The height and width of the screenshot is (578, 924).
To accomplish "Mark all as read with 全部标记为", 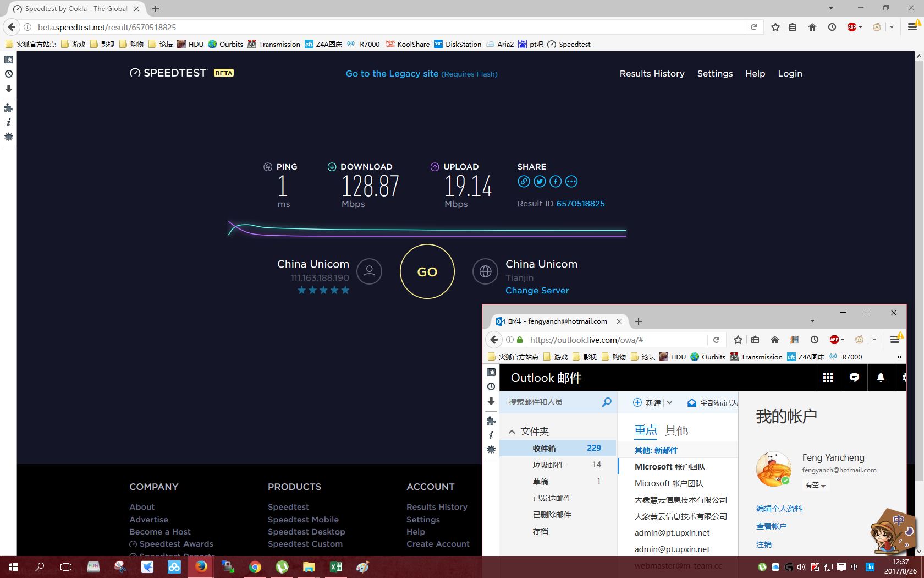I will click(713, 403).
